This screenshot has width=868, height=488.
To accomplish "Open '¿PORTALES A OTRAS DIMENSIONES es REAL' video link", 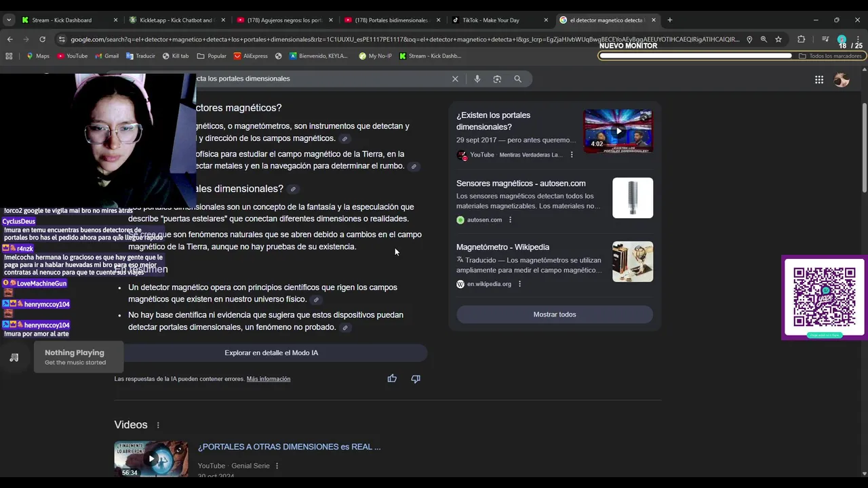I will pyautogui.click(x=289, y=447).
